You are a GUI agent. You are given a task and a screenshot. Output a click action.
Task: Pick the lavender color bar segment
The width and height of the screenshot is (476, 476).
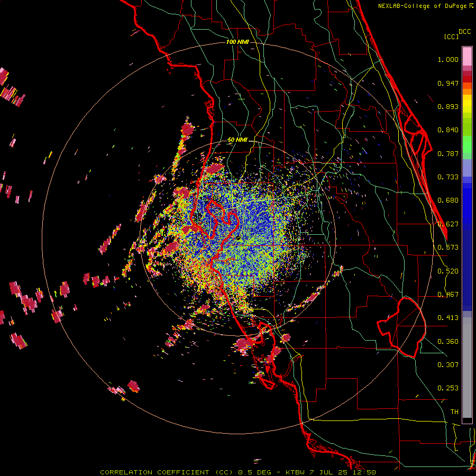[467, 169]
